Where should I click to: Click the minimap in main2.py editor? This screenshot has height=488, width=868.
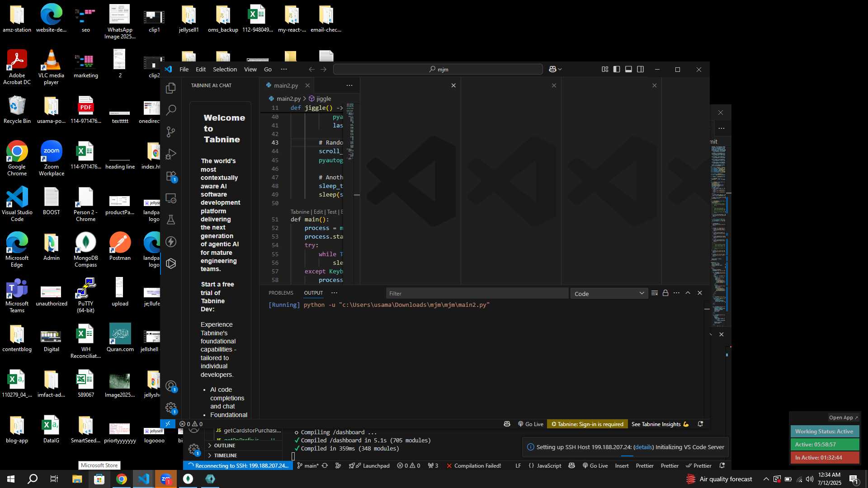tap(350, 131)
